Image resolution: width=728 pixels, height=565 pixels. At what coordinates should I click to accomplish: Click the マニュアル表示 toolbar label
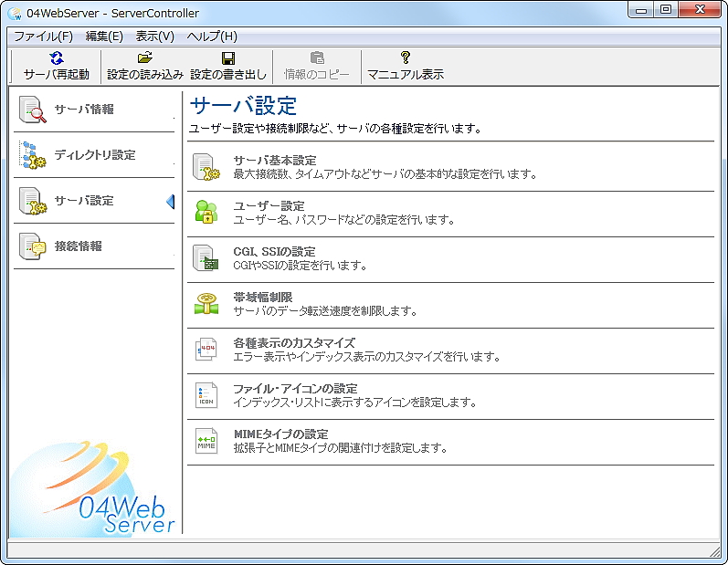pos(406,75)
